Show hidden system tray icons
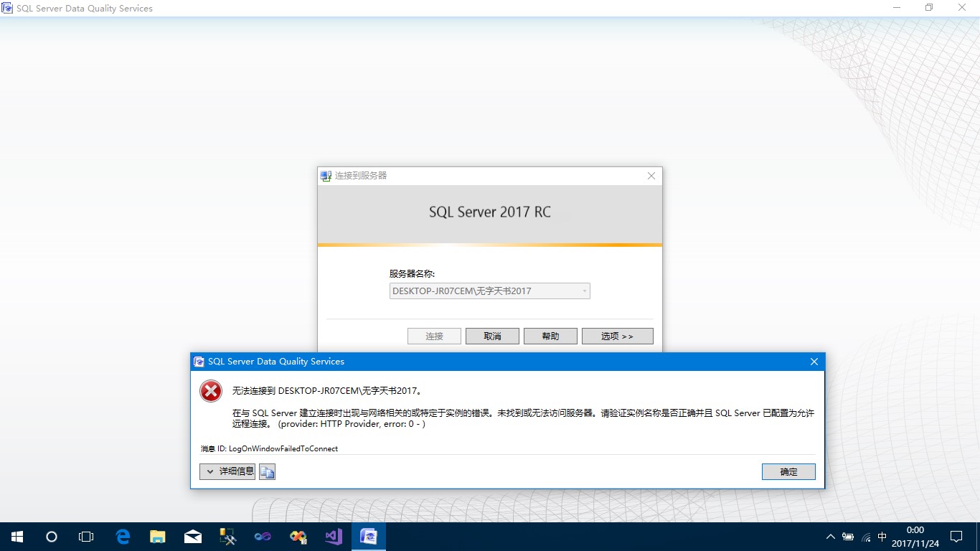This screenshot has width=980, height=551. [x=831, y=537]
